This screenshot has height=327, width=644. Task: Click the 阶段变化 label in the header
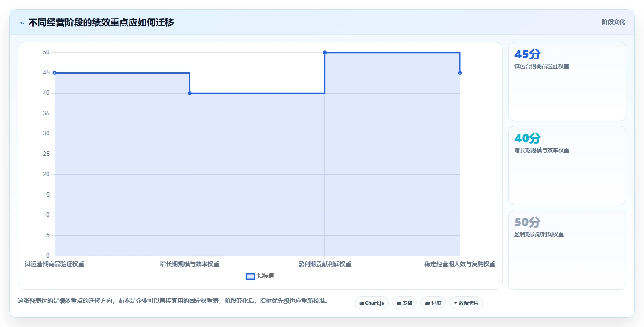pos(613,22)
